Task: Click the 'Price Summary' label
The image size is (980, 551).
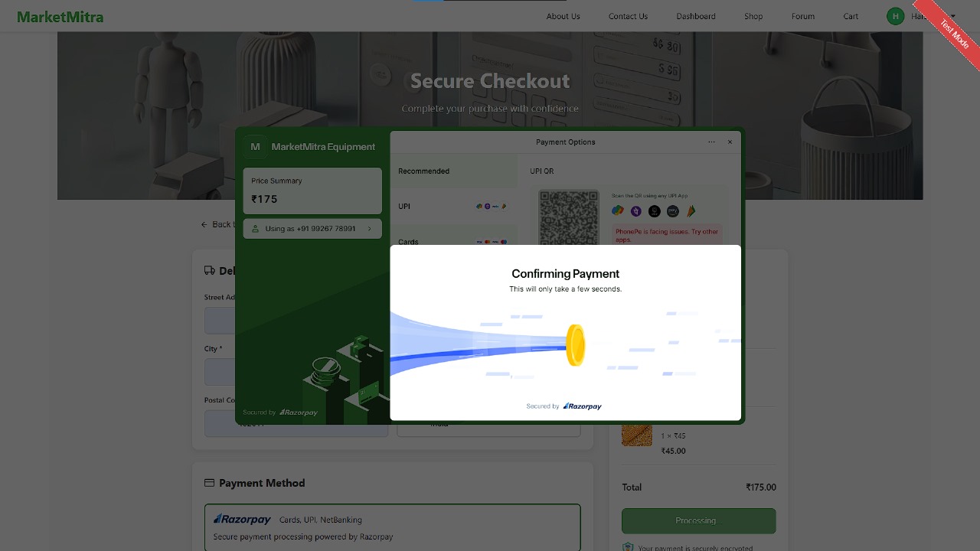Action: pos(276,181)
